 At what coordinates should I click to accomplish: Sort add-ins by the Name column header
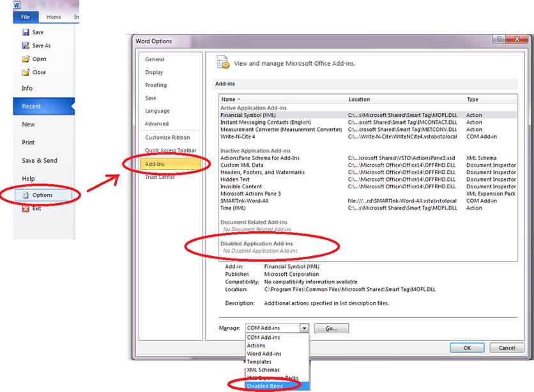(283, 100)
